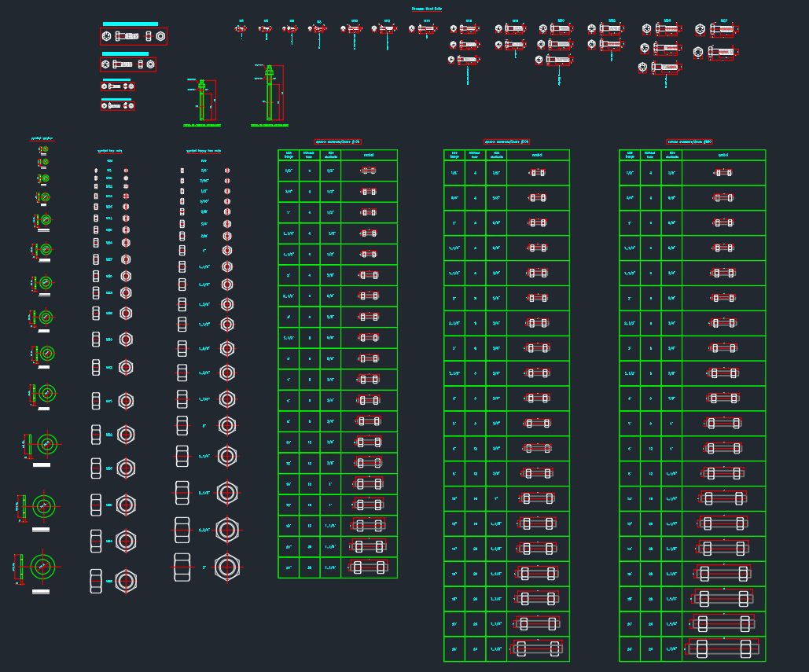This screenshot has height=672, width=809.
Task: Click the green title text under the left anchor bolt detail
Action: pos(200,126)
